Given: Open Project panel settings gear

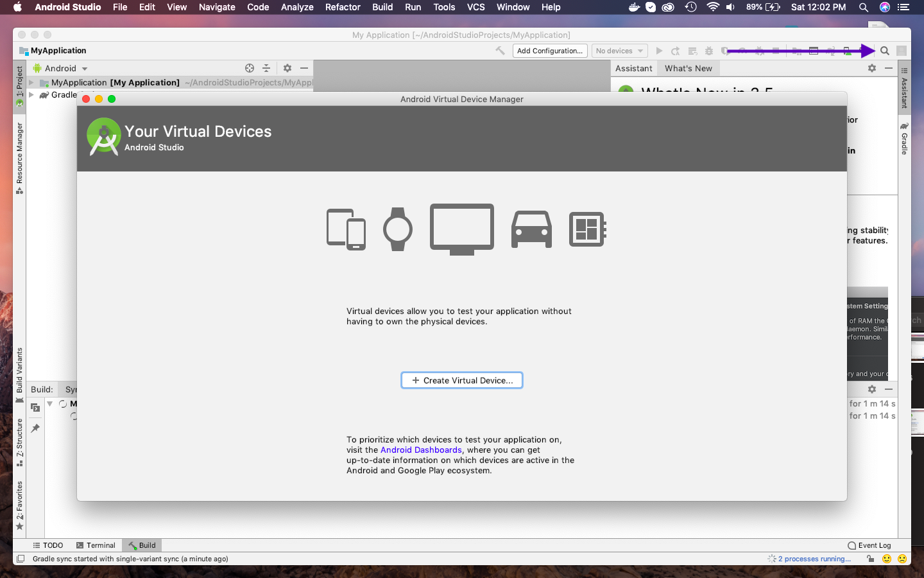Looking at the screenshot, I should (287, 68).
